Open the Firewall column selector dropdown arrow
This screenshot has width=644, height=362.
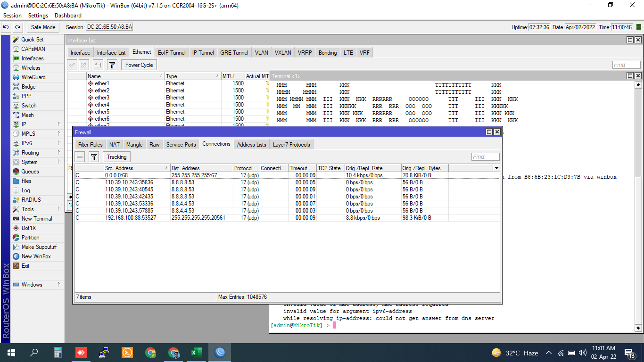coord(496,168)
